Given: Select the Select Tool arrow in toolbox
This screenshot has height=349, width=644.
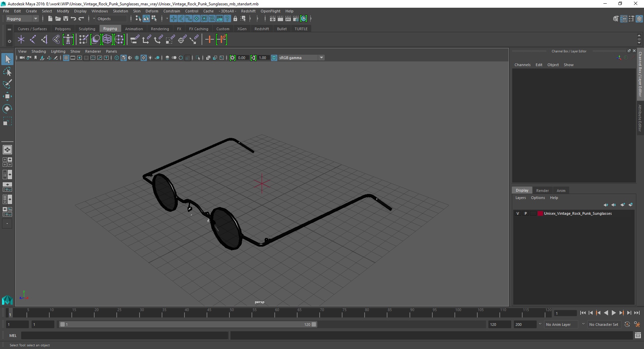Looking at the screenshot, I should pos(7,59).
